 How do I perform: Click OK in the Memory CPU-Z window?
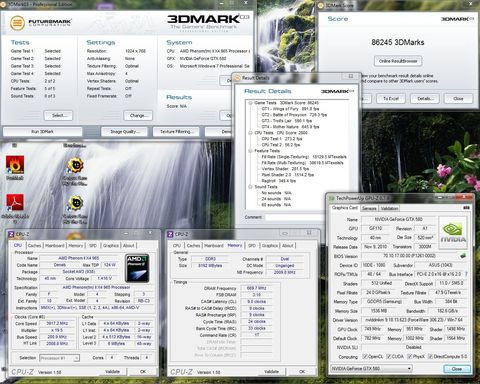(302, 371)
